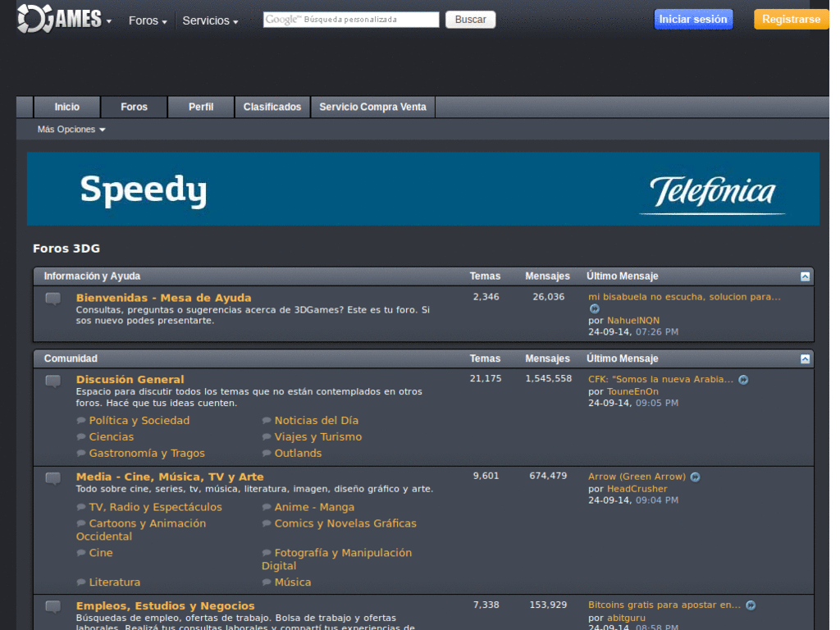The width and height of the screenshot is (840, 630).
Task: Click the bubble icon beside Gastronomía y Tragos
Action: [x=81, y=453]
